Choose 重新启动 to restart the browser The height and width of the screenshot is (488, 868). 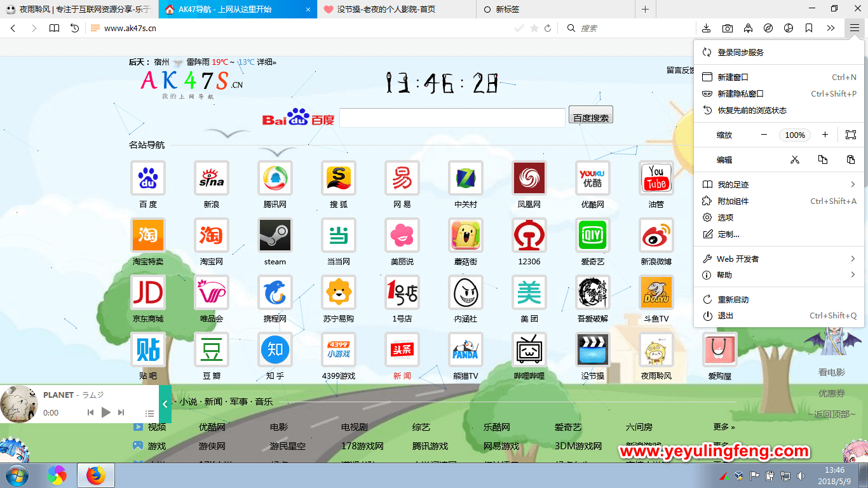pyautogui.click(x=779, y=299)
